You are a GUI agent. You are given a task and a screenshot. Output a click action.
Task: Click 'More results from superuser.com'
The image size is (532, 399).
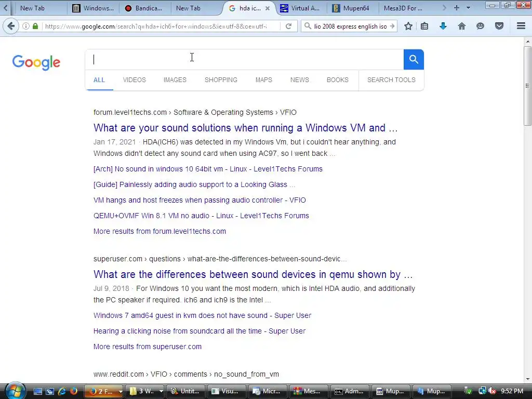(148, 347)
